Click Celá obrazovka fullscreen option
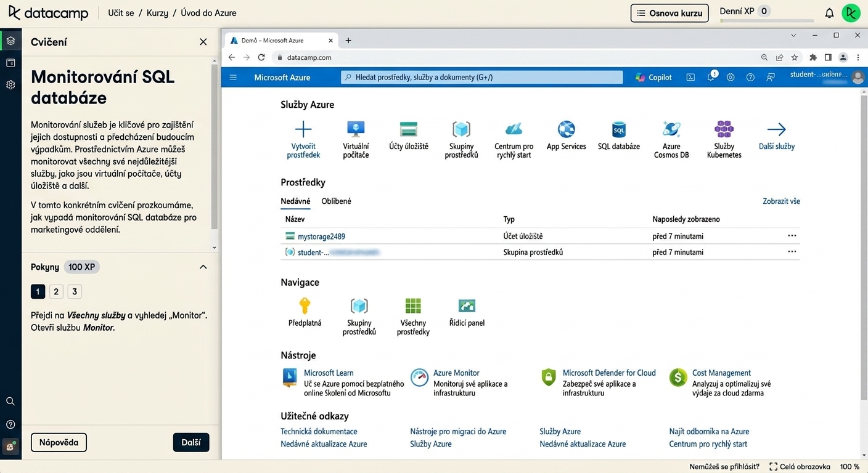Viewport: 868px width, 473px height. point(800,467)
